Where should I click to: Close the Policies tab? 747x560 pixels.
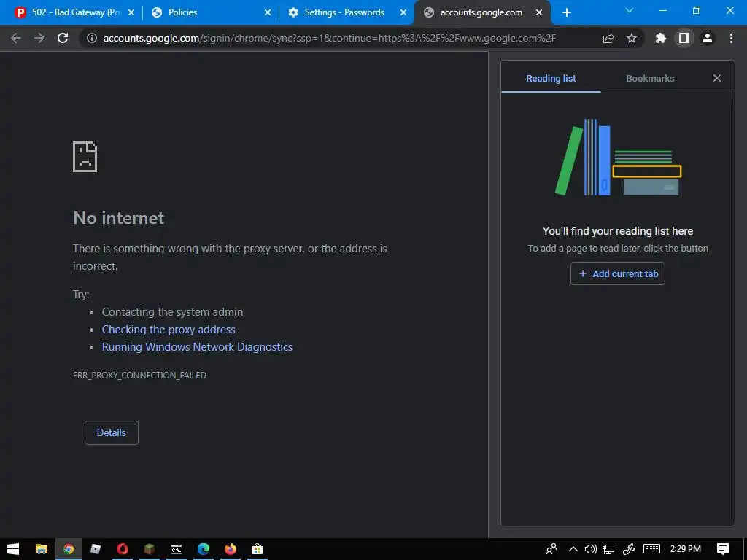268,12
